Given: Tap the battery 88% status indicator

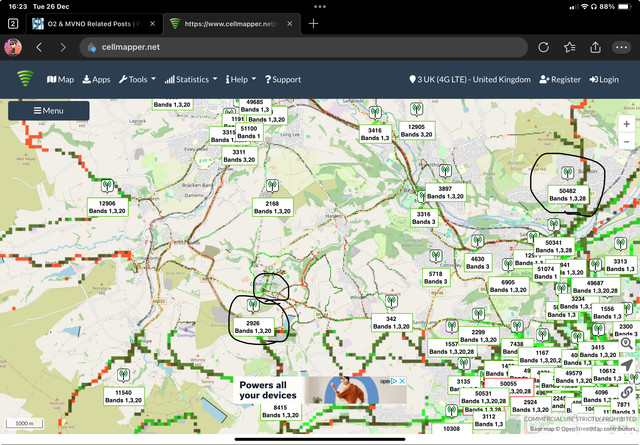Looking at the screenshot, I should 616,7.
